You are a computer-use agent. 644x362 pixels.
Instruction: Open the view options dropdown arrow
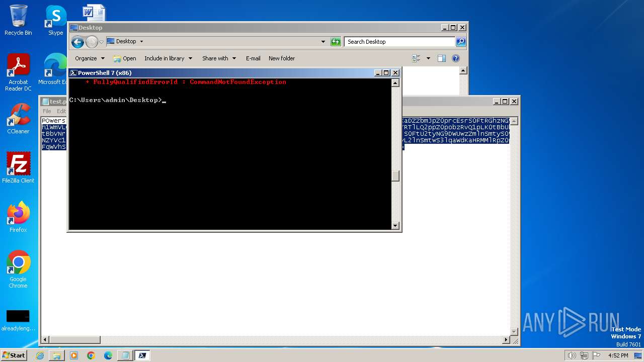428,58
